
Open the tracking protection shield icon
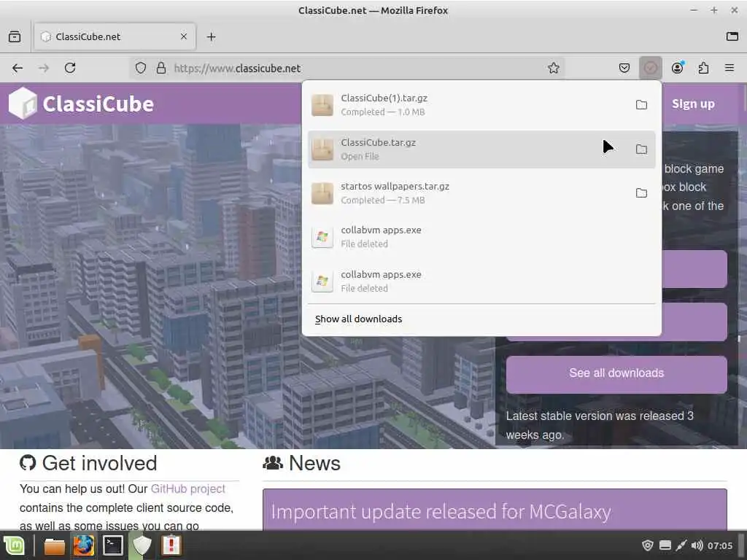pyautogui.click(x=141, y=68)
